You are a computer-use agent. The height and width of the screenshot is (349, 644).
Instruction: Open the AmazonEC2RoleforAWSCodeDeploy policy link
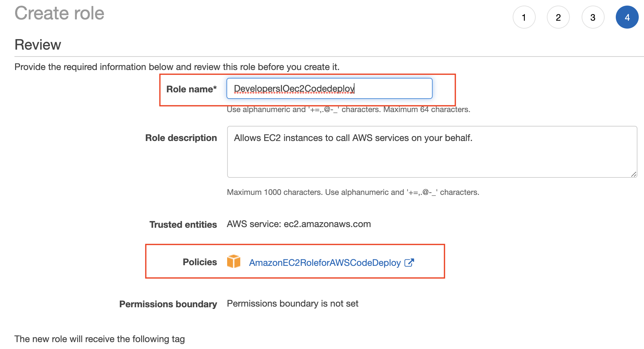[325, 263]
